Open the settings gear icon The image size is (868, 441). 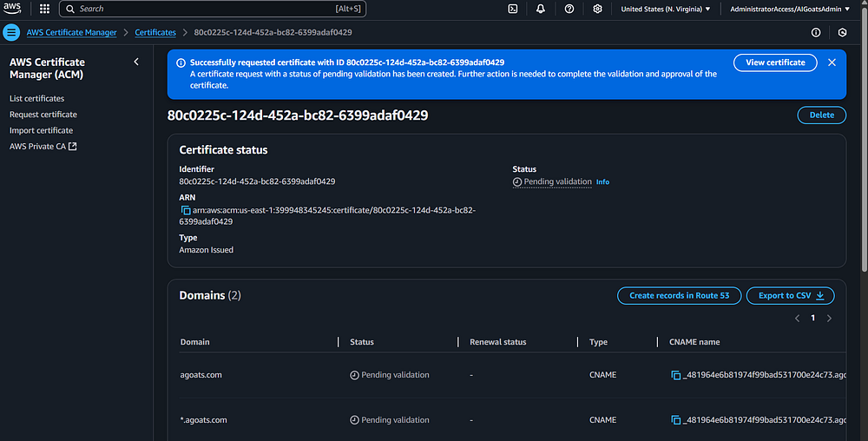pos(597,9)
